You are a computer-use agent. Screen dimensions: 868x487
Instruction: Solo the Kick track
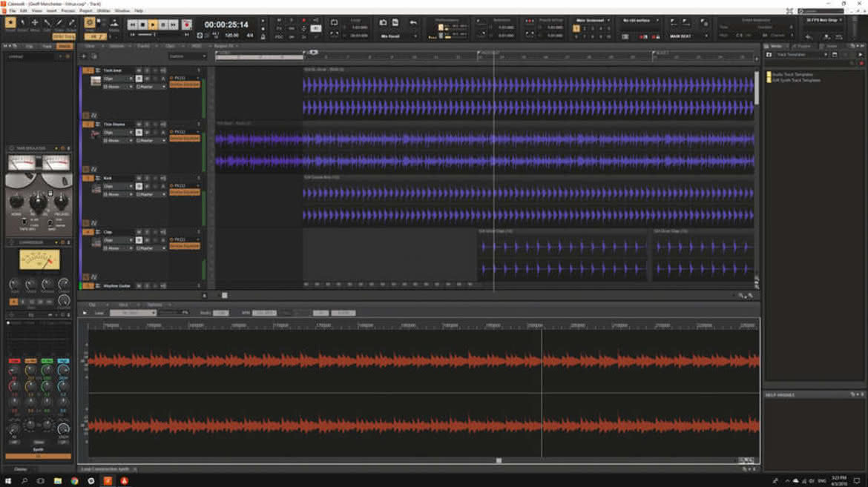[147, 178]
